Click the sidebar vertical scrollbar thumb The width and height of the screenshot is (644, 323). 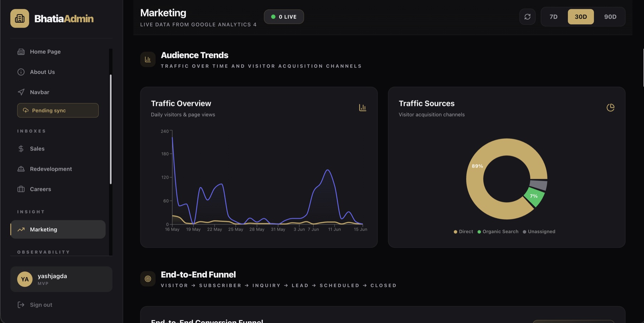point(111,129)
